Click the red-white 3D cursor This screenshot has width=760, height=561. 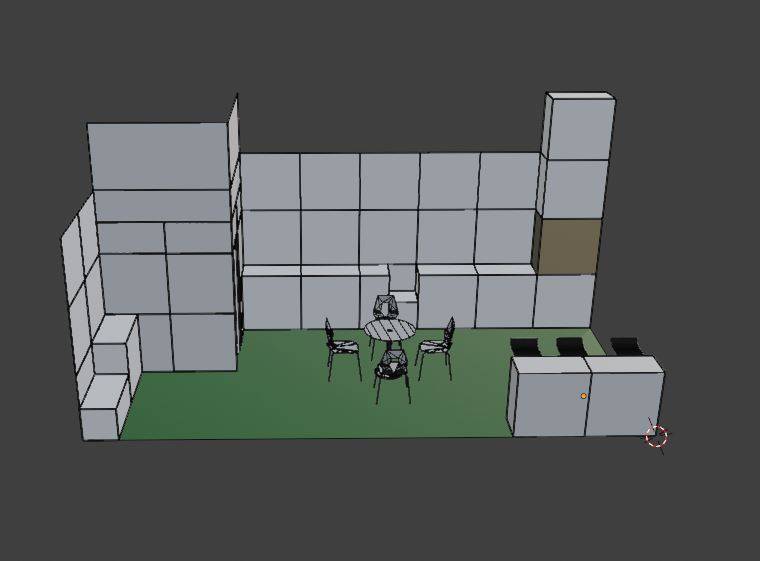pos(656,436)
